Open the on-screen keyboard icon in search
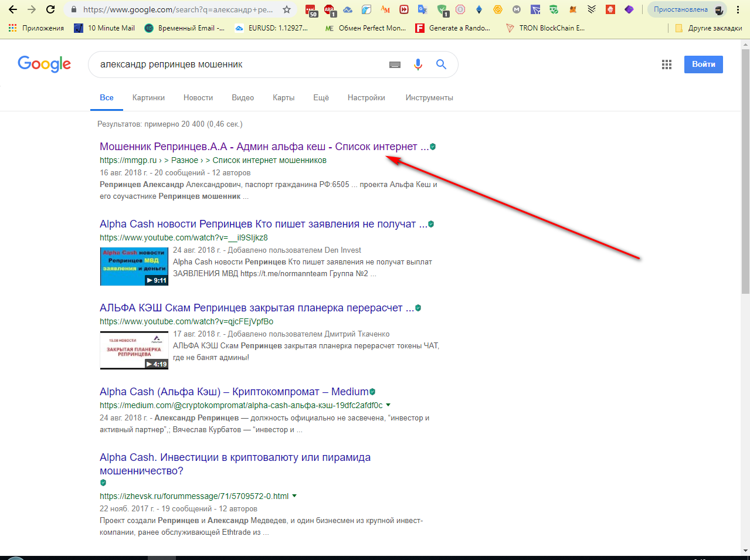This screenshot has height=560, width=750. tap(395, 65)
